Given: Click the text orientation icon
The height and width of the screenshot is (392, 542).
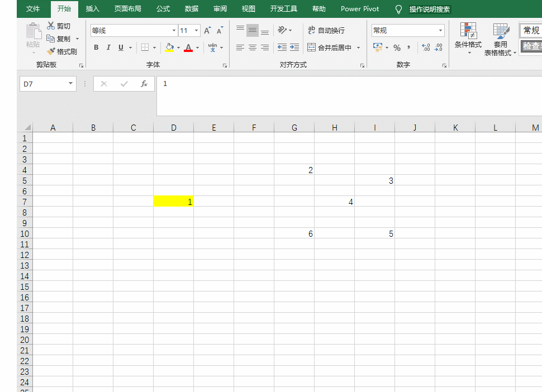Looking at the screenshot, I should [282, 30].
